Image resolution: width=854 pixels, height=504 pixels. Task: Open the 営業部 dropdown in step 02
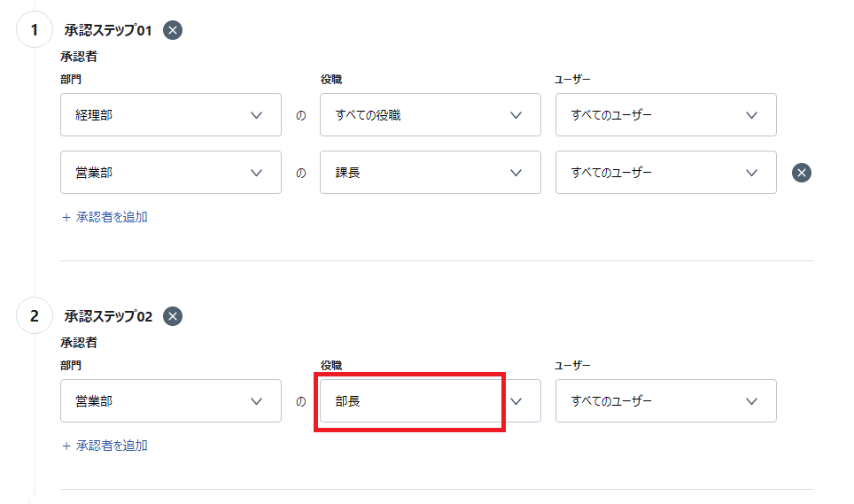point(170,401)
